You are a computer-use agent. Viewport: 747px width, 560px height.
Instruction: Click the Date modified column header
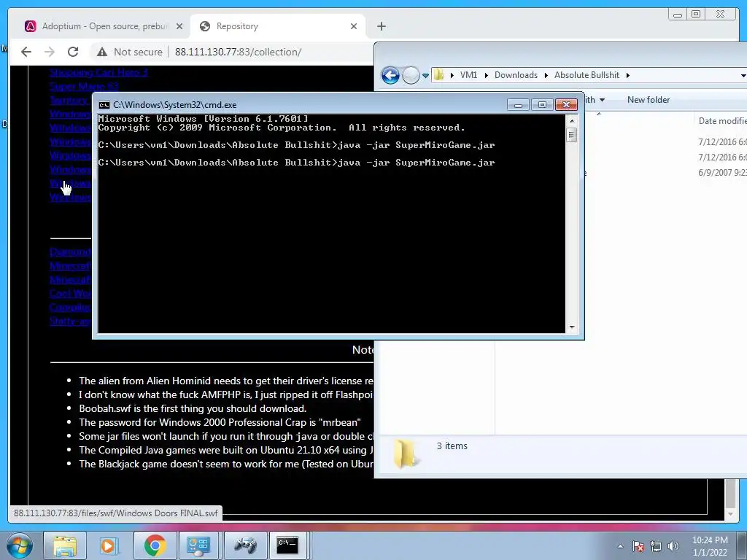722,121
